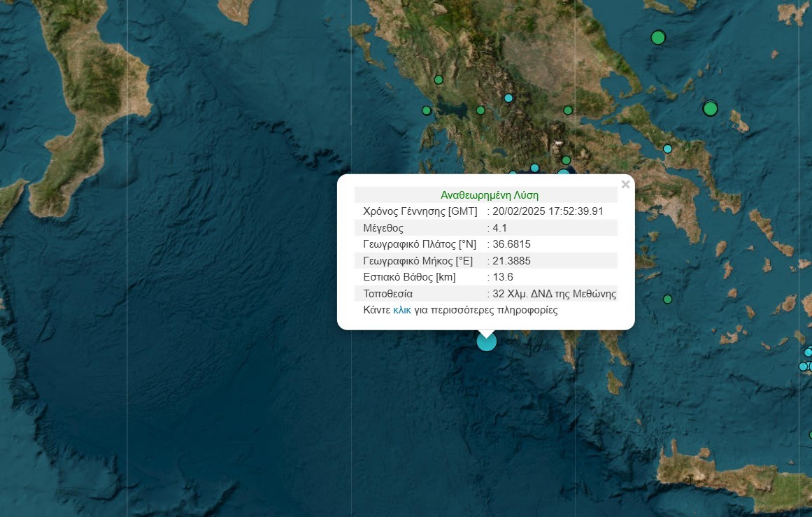The height and width of the screenshot is (517, 812).
Task: Click the small cyan marker in central mainland Greece
Action: click(508, 98)
